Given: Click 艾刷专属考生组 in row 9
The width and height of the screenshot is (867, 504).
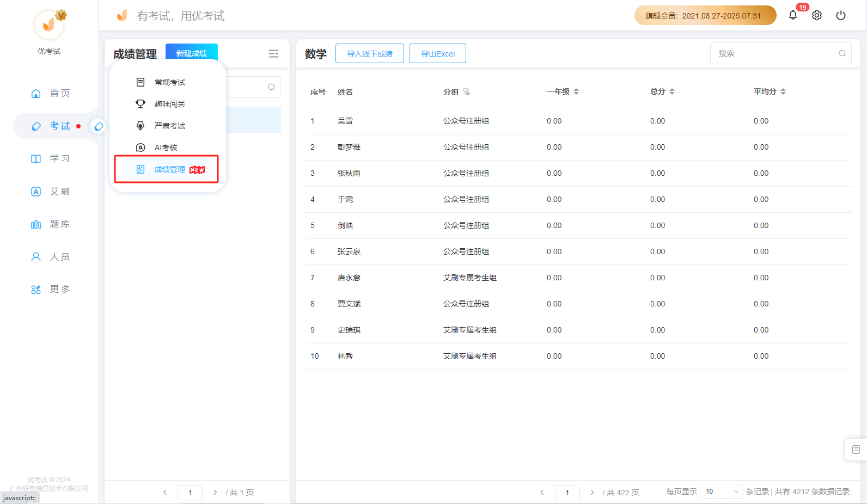Looking at the screenshot, I should pyautogui.click(x=470, y=330).
